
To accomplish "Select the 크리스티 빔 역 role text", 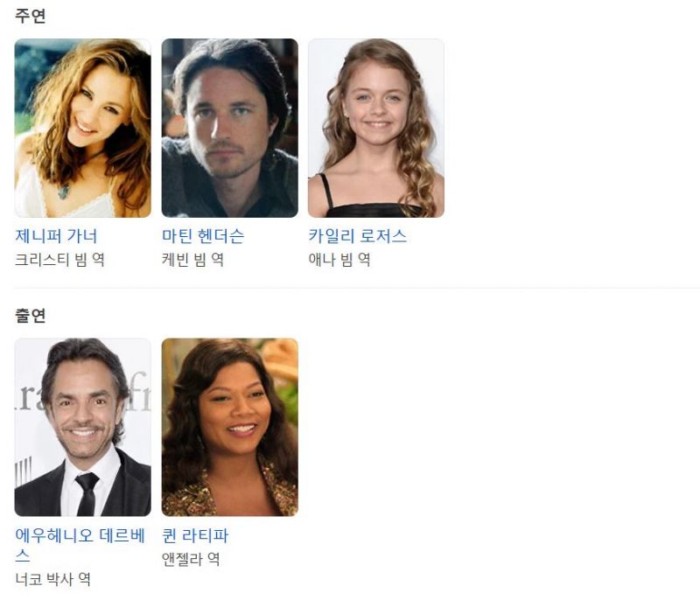I will click(x=59, y=260).
